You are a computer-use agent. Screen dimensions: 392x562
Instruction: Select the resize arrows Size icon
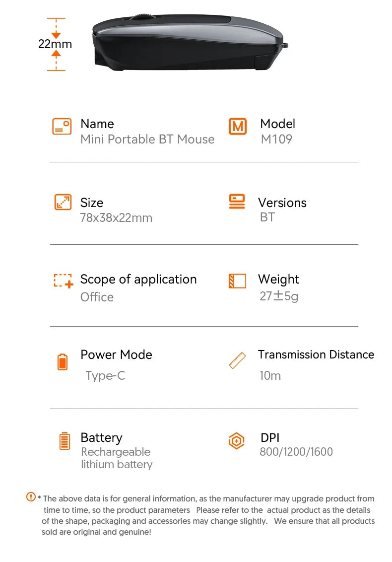[x=63, y=202]
